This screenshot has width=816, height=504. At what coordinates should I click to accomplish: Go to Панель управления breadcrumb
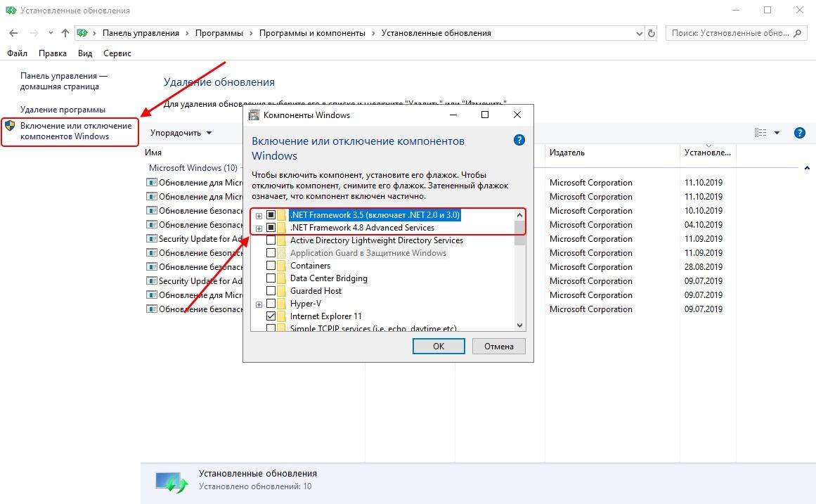coord(141,33)
